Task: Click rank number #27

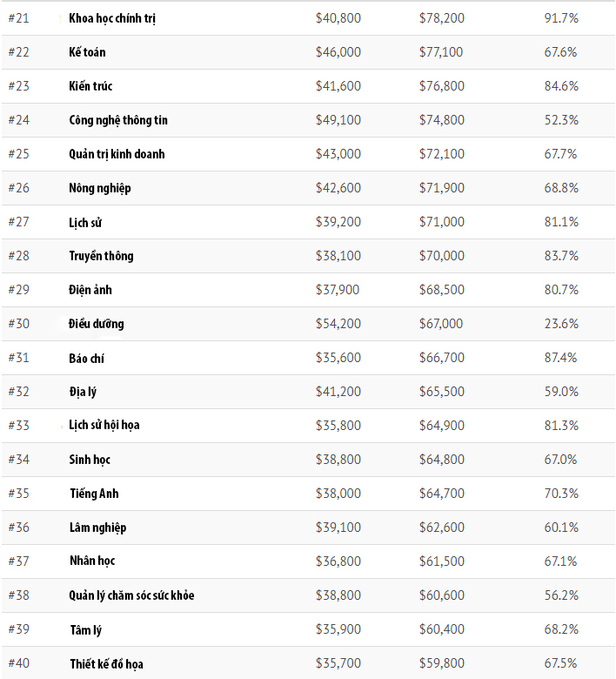Action: pos(18,222)
